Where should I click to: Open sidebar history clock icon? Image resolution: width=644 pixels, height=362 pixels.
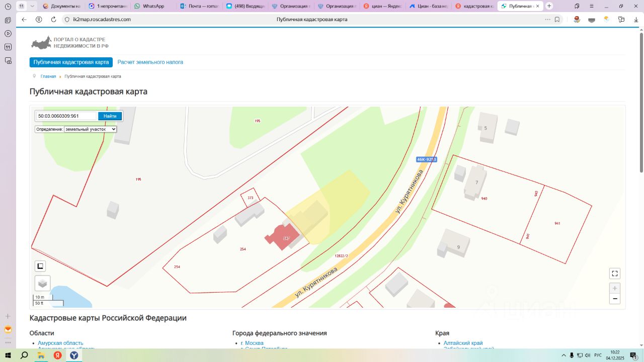pos(8,7)
